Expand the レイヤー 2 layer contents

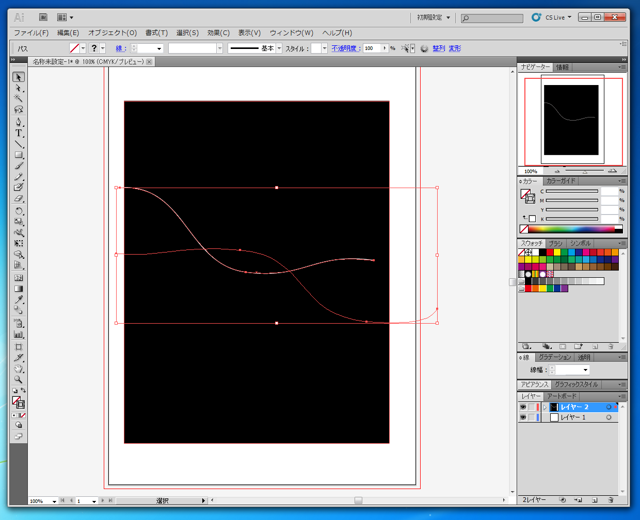pos(544,407)
